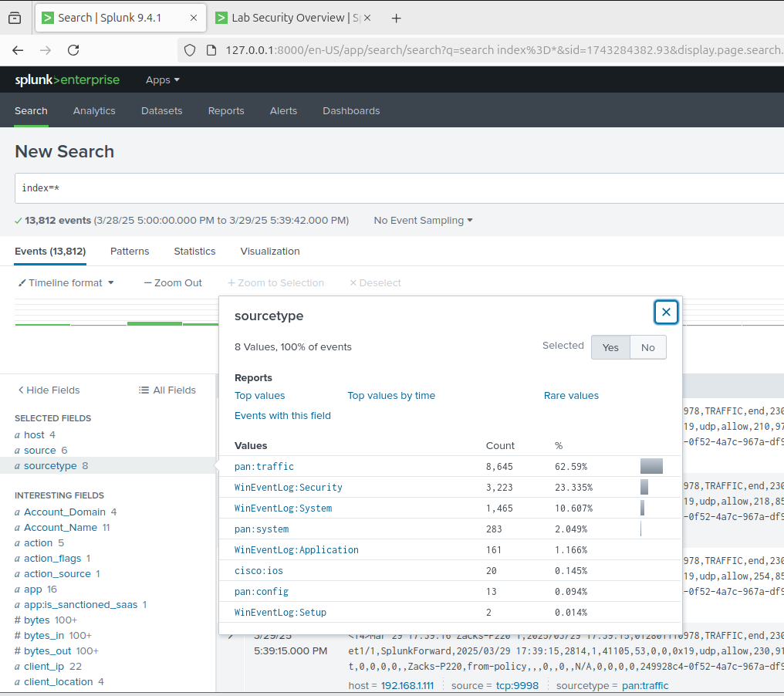Open the app:is_sanctioned_saas field
Image resolution: width=784 pixels, height=696 pixels.
coord(80,605)
